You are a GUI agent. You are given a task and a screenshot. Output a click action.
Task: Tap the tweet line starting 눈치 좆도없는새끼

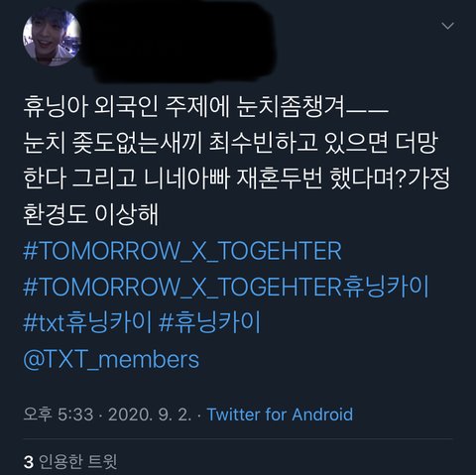click(x=231, y=144)
